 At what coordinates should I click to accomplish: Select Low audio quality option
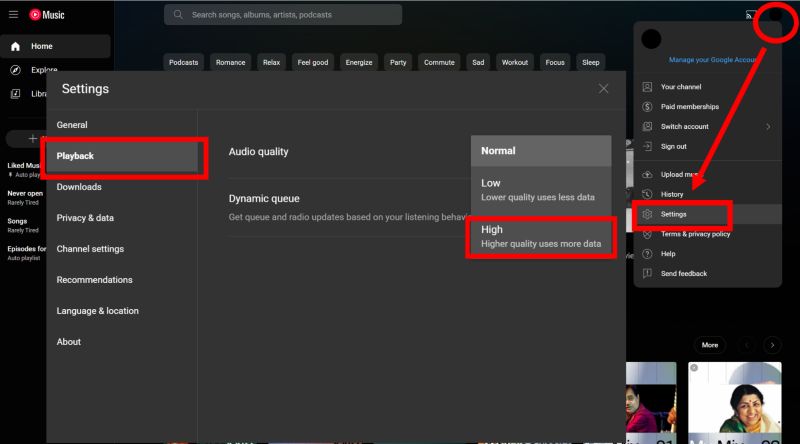(x=540, y=190)
